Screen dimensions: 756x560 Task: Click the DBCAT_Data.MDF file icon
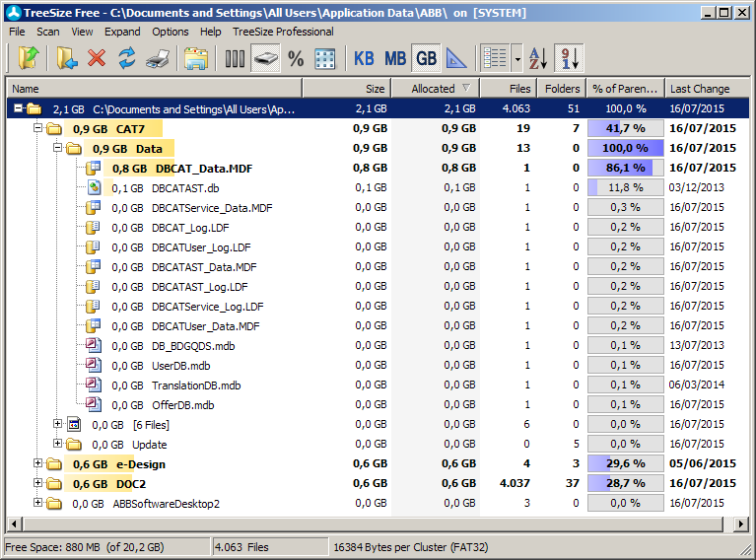(93, 168)
